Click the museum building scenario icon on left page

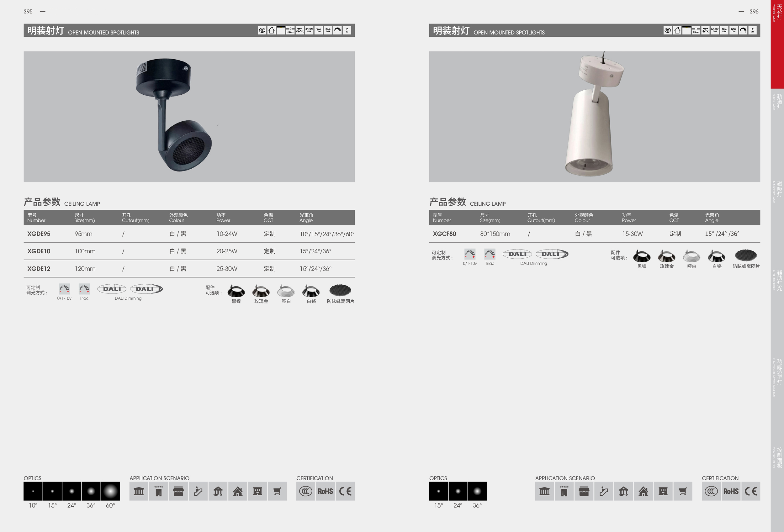139,491
